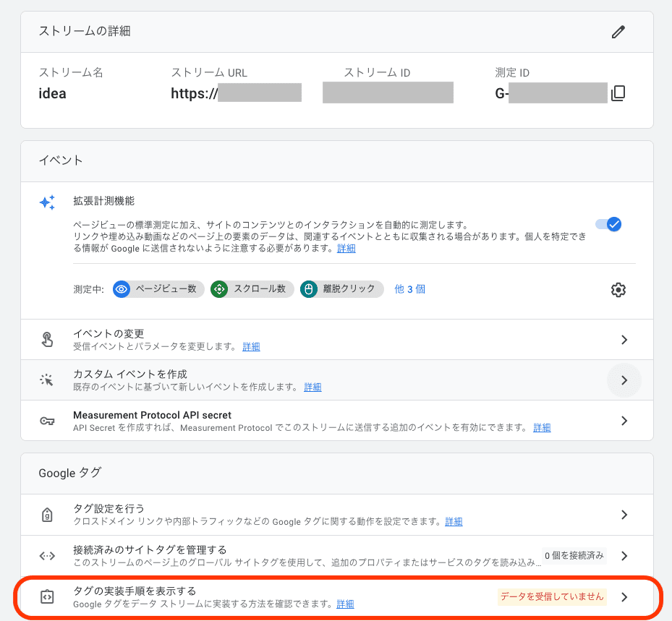This screenshot has height=621, width=672.
Task: Click the スクロール数 chip icon
Action: pos(219,289)
